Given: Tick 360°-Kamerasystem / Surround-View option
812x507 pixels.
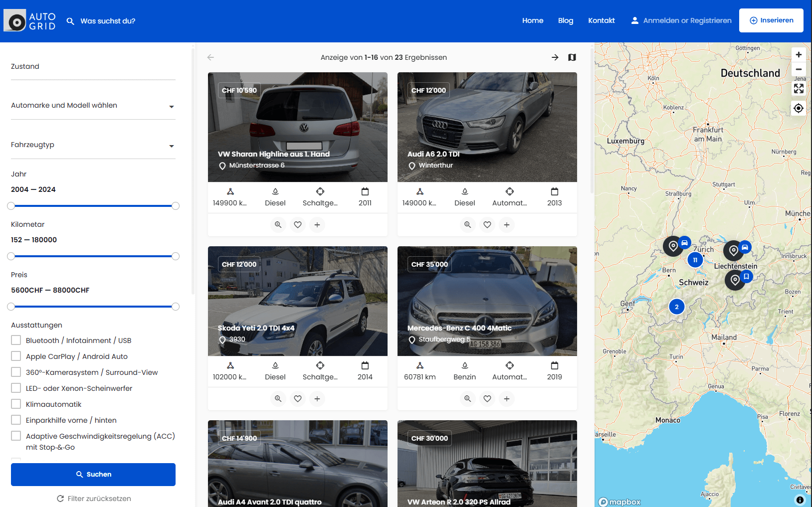Looking at the screenshot, I should tap(16, 372).
